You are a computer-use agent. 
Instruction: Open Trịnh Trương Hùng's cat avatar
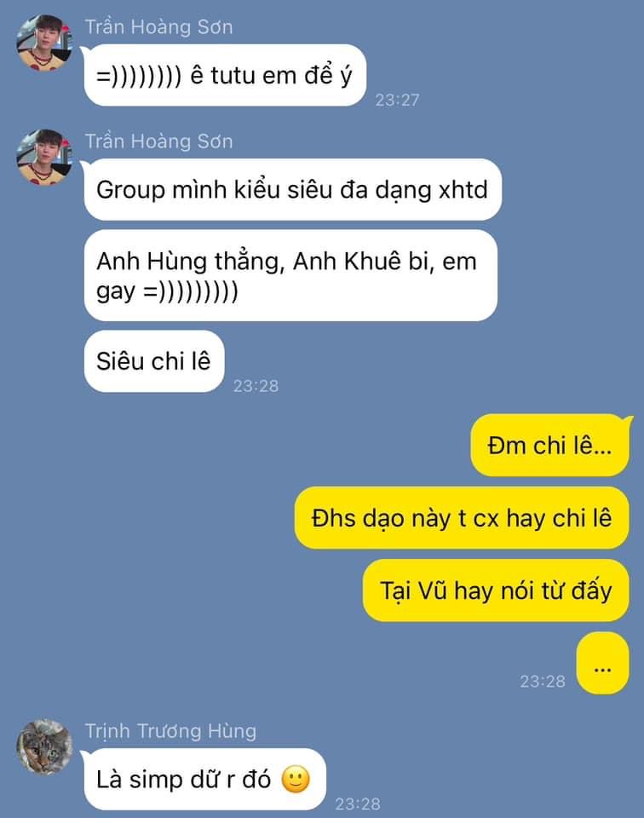pos(44,747)
